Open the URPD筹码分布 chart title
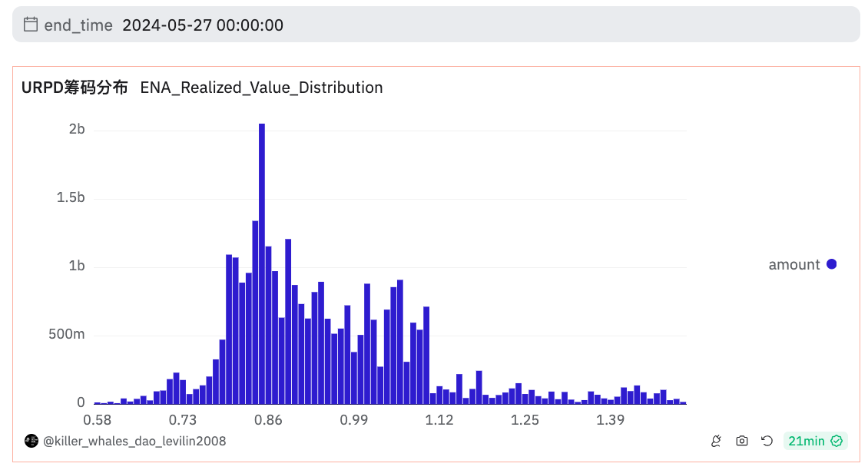The height and width of the screenshot is (470, 868). pos(75,88)
